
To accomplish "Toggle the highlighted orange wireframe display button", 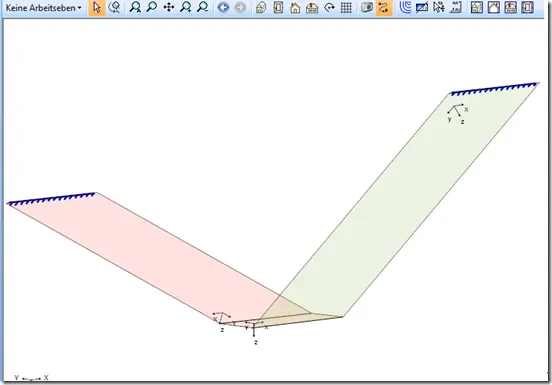I will click(384, 8).
